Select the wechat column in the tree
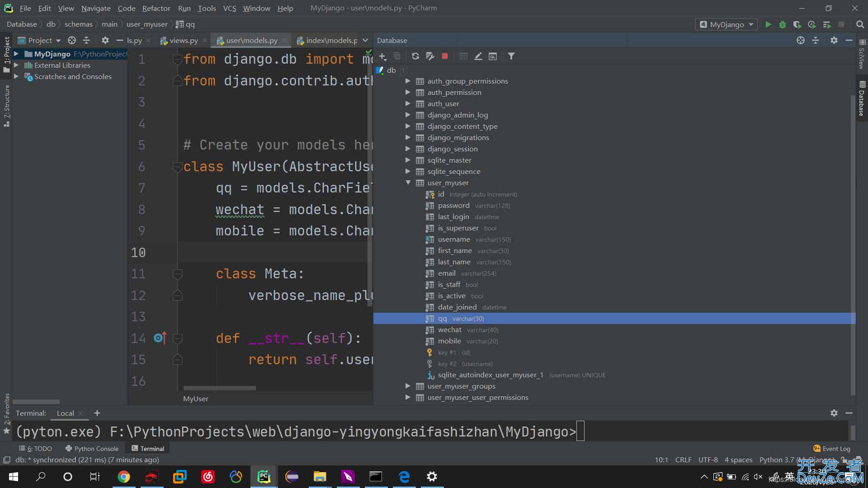Image resolution: width=868 pixels, height=488 pixels. tap(449, 330)
